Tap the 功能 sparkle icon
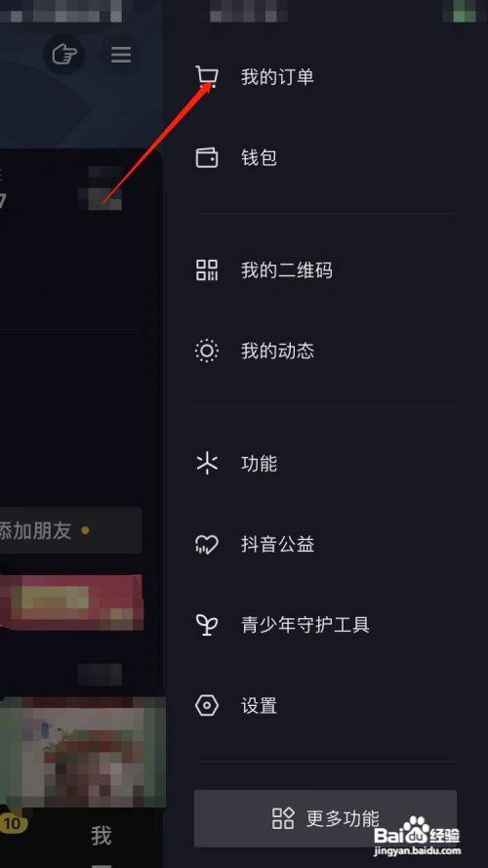 coord(207,464)
